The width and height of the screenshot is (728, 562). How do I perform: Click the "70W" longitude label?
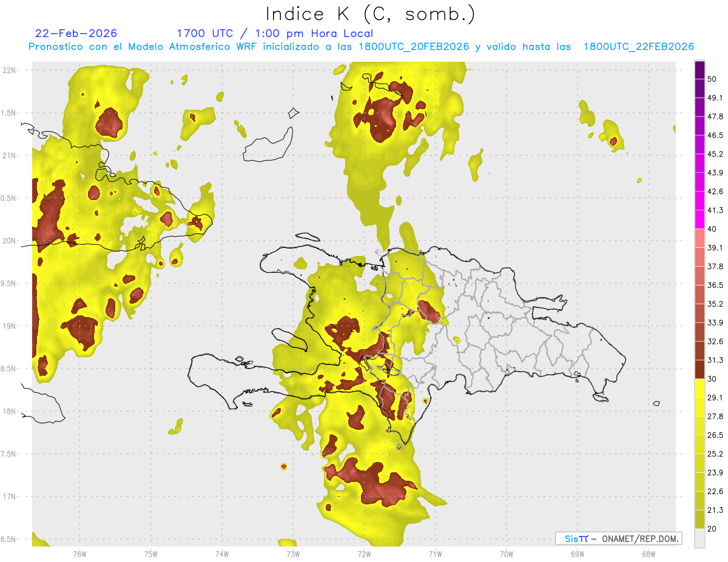pyautogui.click(x=507, y=554)
